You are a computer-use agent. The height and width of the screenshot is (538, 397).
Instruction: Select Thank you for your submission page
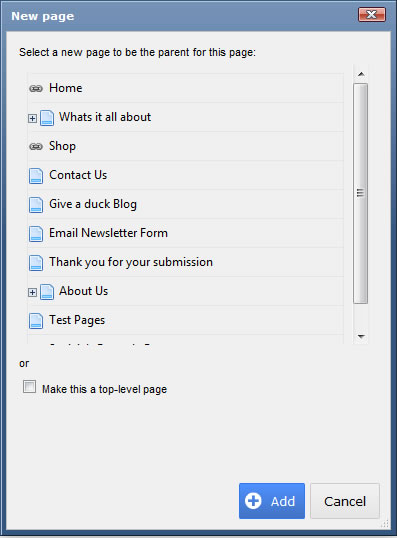pyautogui.click(x=131, y=262)
